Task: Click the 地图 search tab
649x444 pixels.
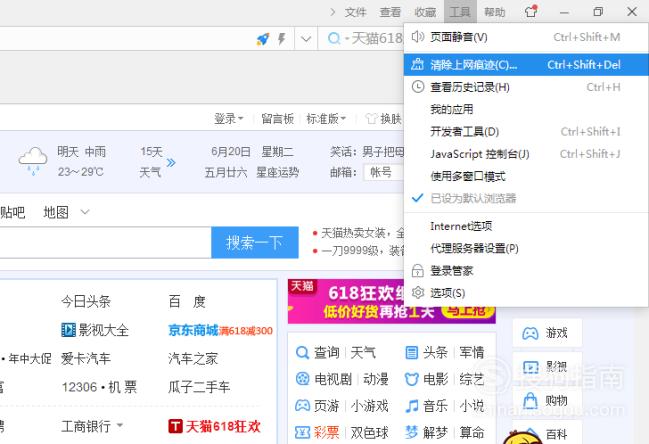Action: click(56, 212)
